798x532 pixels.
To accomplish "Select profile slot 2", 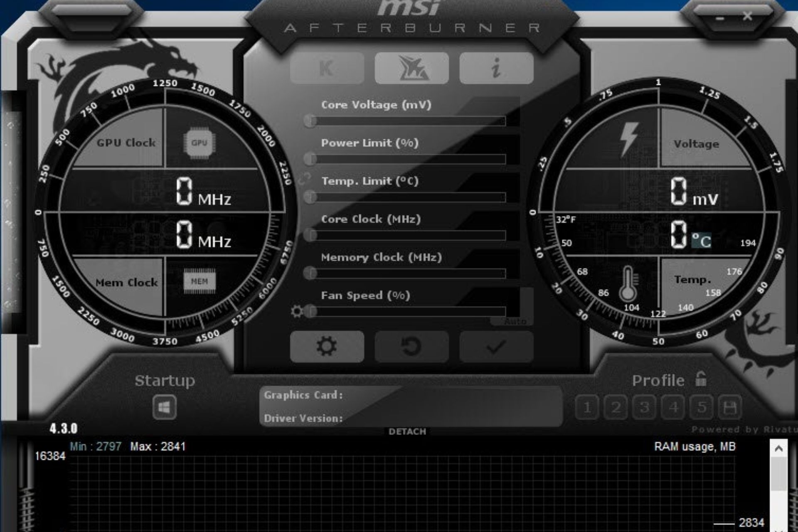I will click(616, 407).
